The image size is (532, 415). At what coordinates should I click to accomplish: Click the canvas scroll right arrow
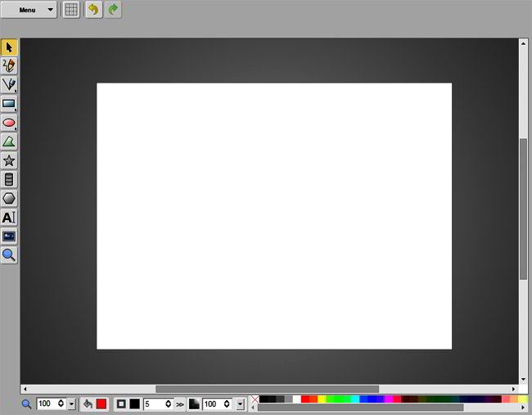(514, 389)
